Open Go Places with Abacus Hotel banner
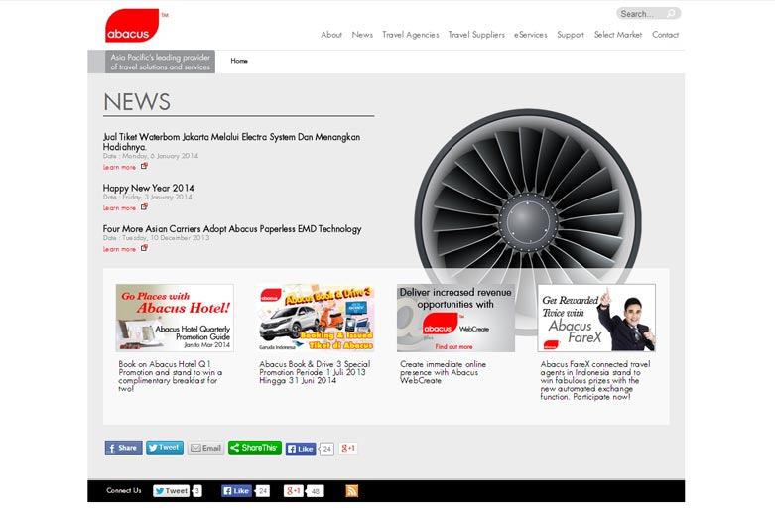The width and height of the screenshot is (775, 532). pos(175,318)
